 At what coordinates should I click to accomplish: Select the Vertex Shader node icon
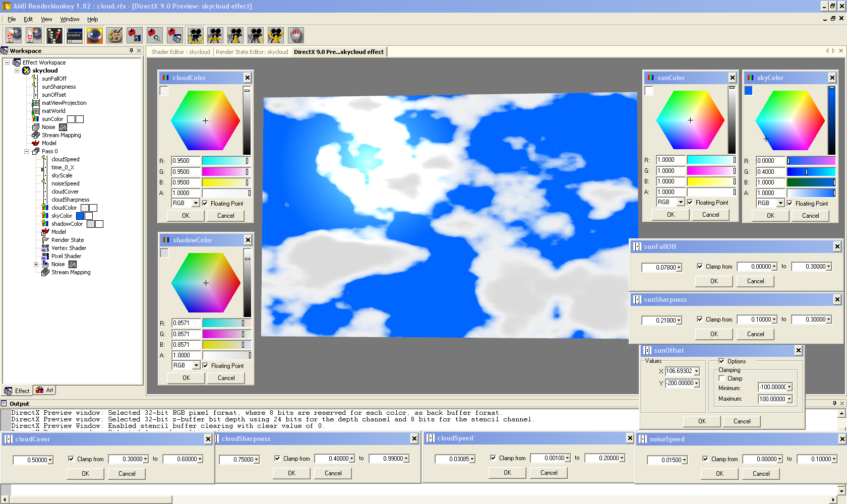point(45,248)
